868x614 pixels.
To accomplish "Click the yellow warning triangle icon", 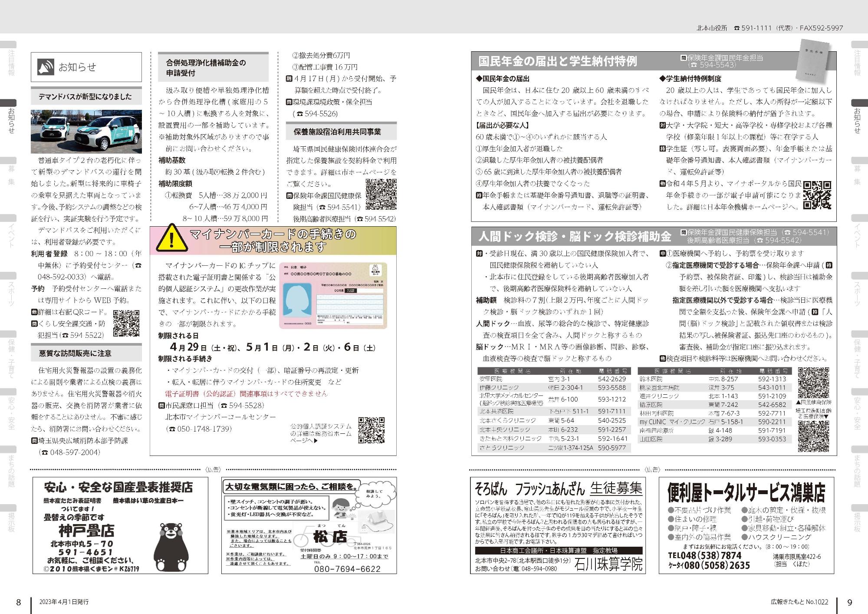I will pyautogui.click(x=172, y=238).
